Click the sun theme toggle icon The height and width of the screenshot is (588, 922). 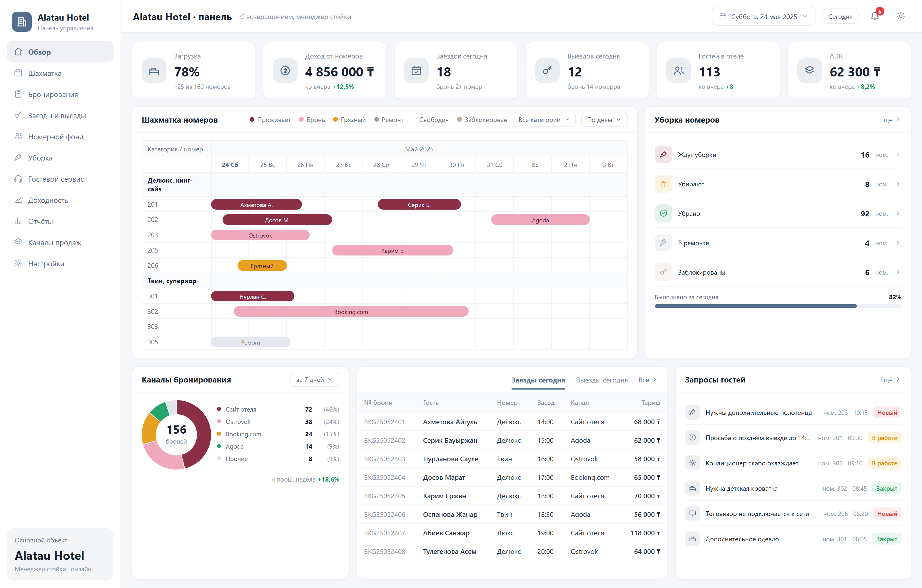(901, 16)
